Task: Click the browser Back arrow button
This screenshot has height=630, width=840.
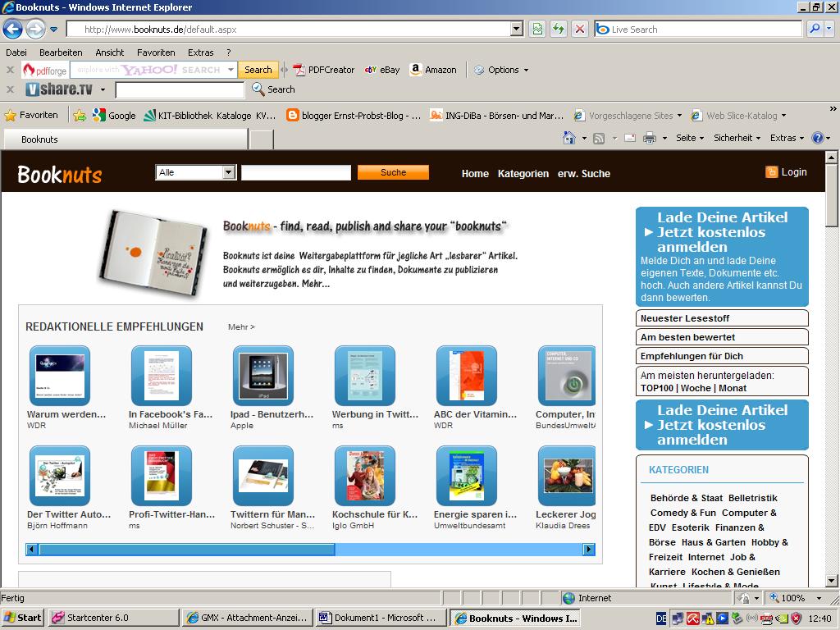Action: click(x=13, y=29)
